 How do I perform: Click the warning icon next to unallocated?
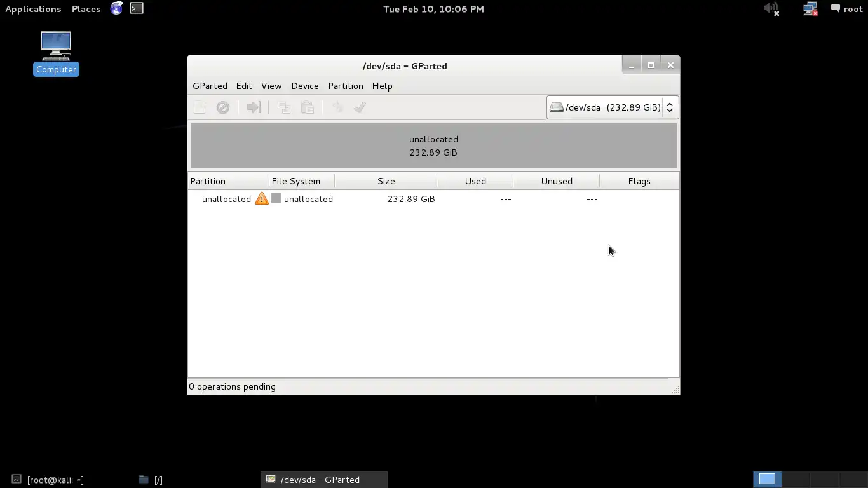click(262, 199)
